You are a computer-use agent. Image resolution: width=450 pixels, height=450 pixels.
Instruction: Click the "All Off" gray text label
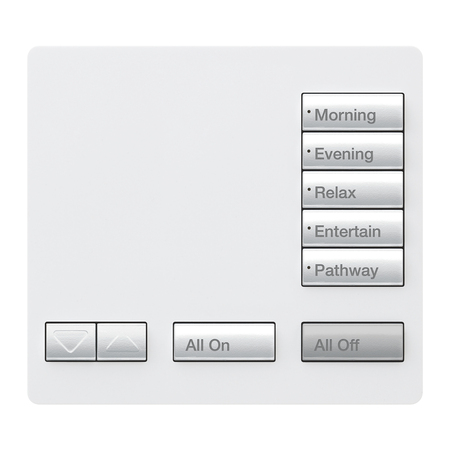337,345
